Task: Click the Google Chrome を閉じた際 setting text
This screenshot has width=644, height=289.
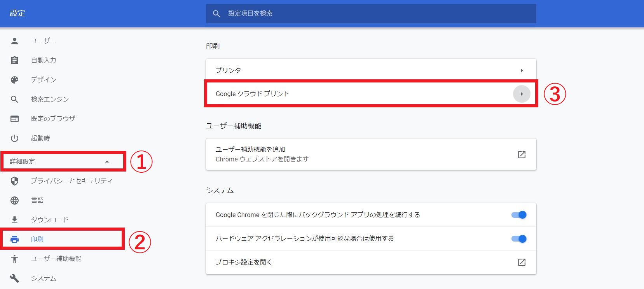Action: pyautogui.click(x=318, y=215)
